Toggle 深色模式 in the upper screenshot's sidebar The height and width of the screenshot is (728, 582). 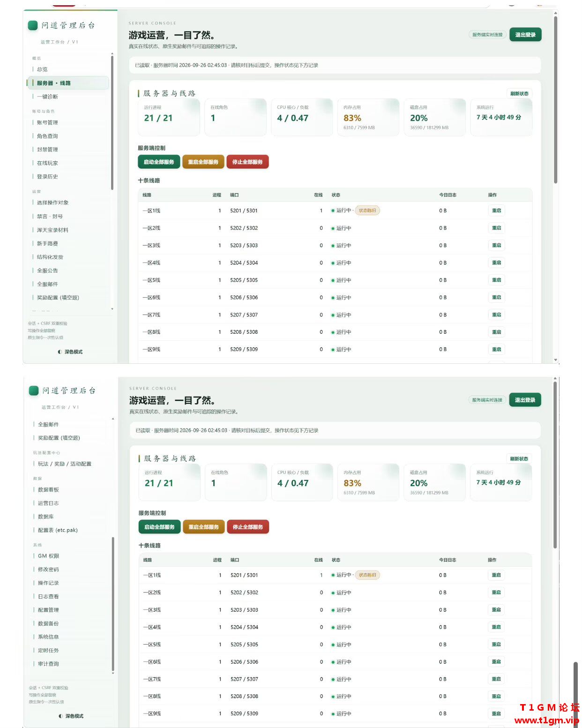[70, 352]
